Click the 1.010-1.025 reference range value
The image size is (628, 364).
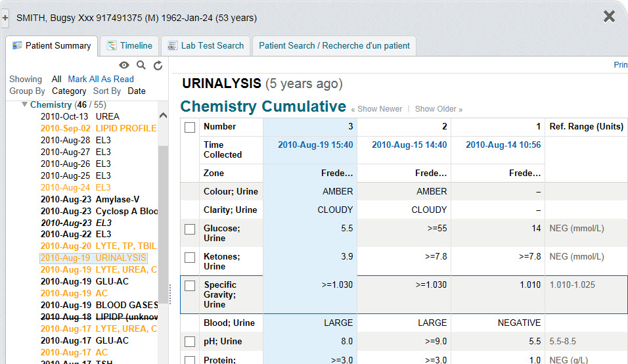click(x=572, y=284)
